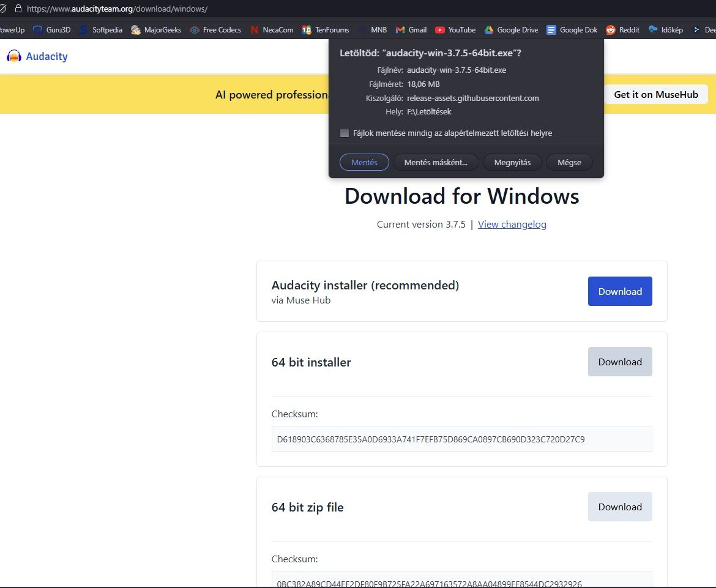
Task: Open the Softpedia bookmark
Action: click(101, 29)
